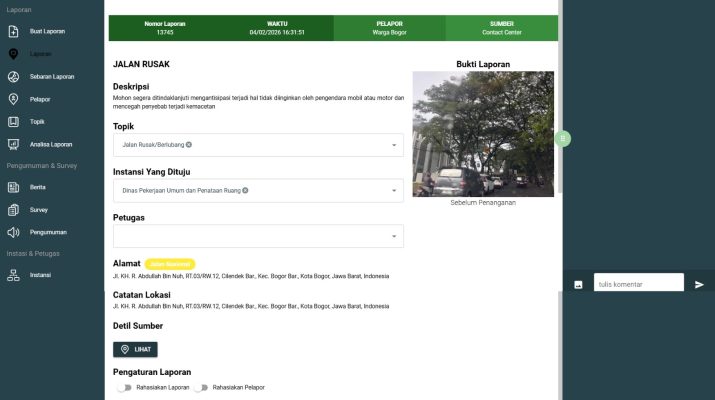
Task: Open the Topik book icon
Action: 13,122
